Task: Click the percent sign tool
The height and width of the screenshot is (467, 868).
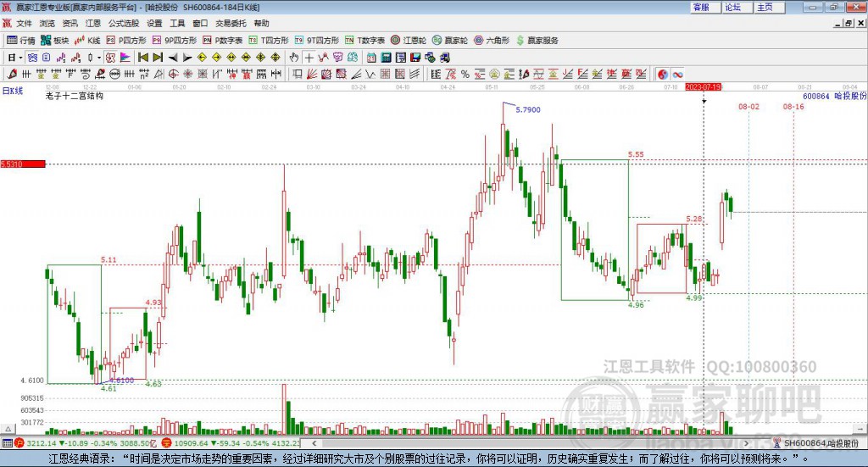Action: click(x=465, y=74)
